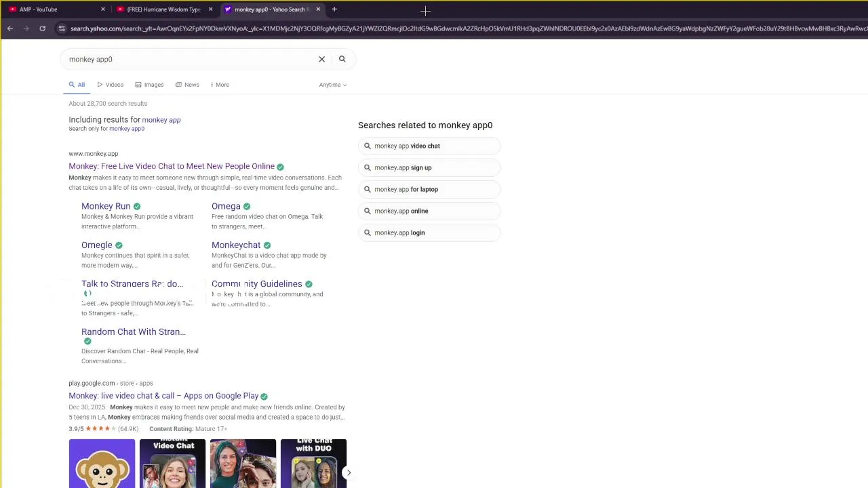Click 'monkey app' corrected query link

tap(161, 120)
